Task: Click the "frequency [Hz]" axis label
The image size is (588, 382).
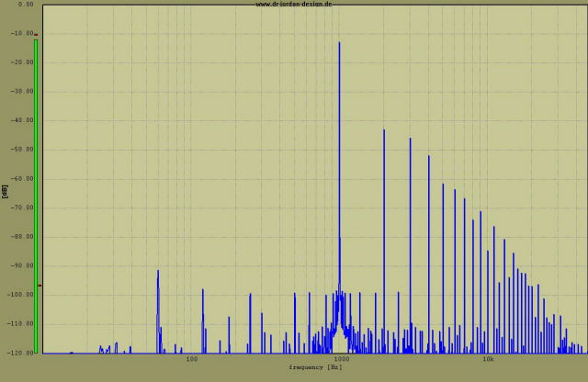Action: tap(314, 367)
